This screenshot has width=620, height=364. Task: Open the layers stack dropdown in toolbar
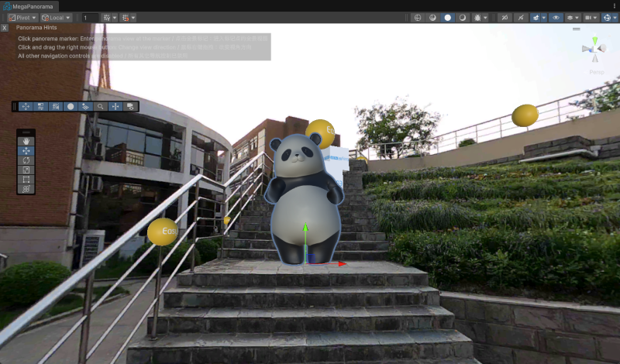tap(573, 18)
